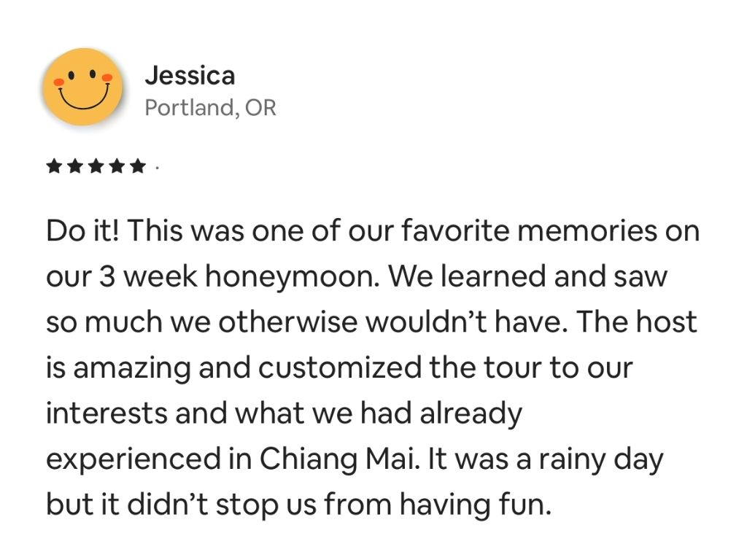747x560 pixels.
Task: Select the third rating star
Action: (x=96, y=167)
